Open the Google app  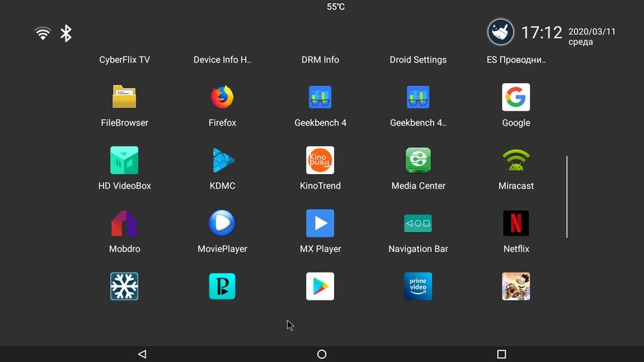click(x=515, y=98)
